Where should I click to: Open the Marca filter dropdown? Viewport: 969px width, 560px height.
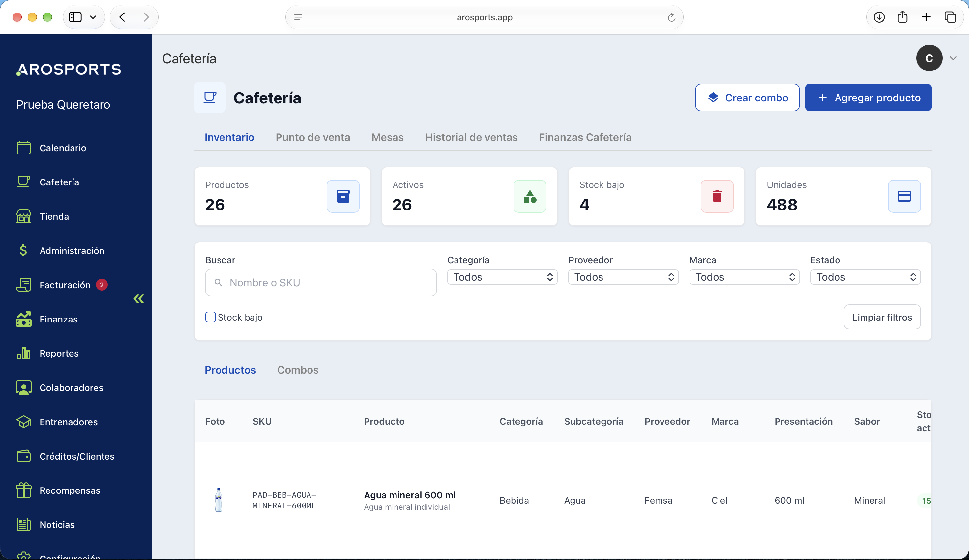[745, 277]
